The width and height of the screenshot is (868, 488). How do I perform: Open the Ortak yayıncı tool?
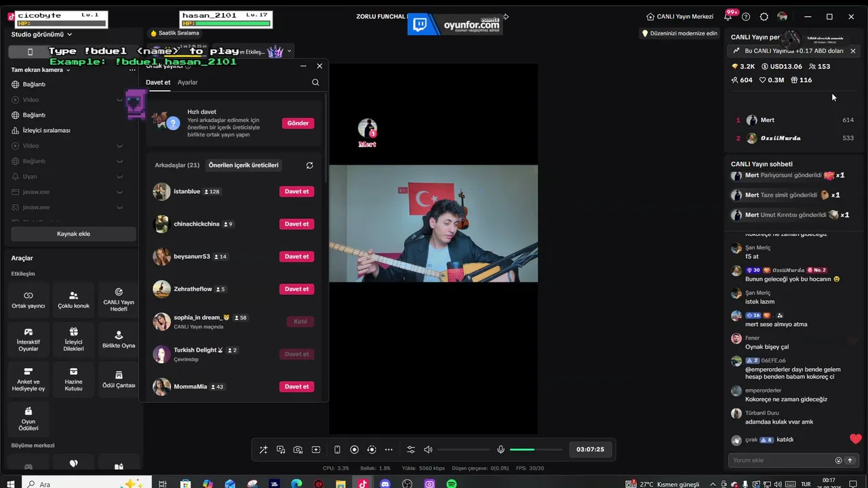pyautogui.click(x=28, y=300)
